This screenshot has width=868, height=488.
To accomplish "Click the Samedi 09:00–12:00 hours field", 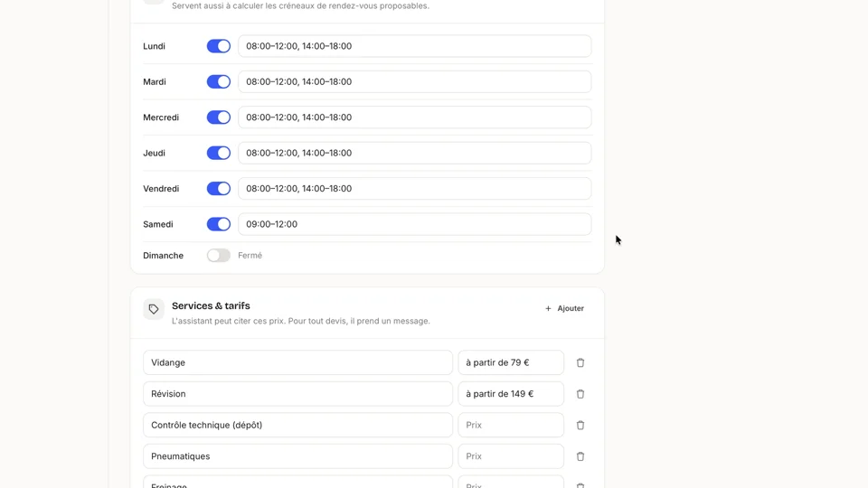I will point(415,224).
